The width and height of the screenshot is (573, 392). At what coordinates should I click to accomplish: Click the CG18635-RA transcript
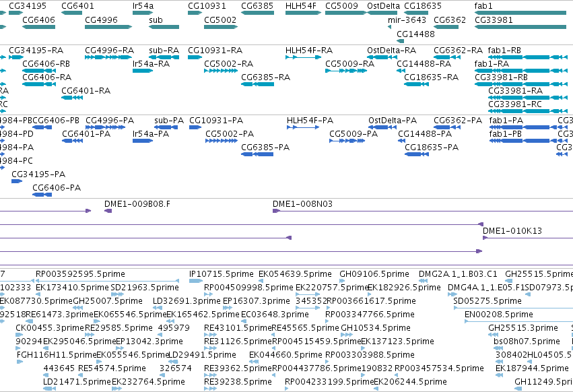pyautogui.click(x=416, y=84)
